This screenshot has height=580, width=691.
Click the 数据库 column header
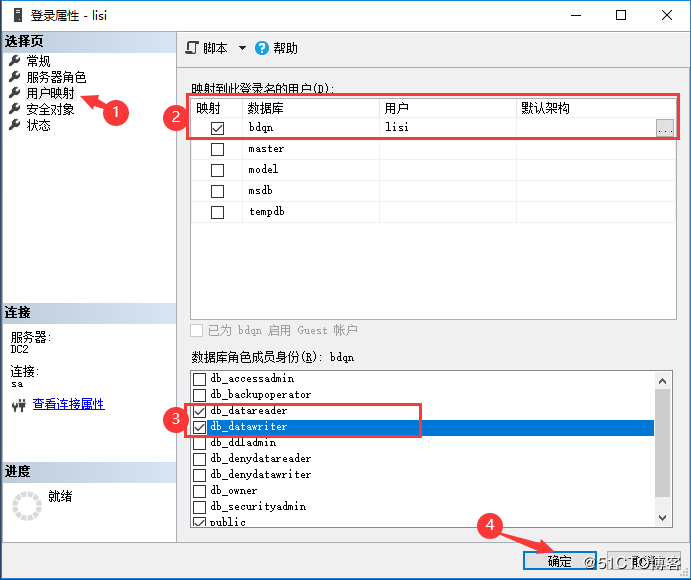tap(311, 108)
